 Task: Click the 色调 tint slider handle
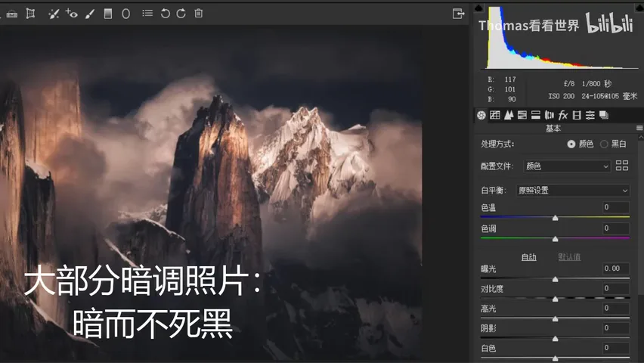pos(556,239)
